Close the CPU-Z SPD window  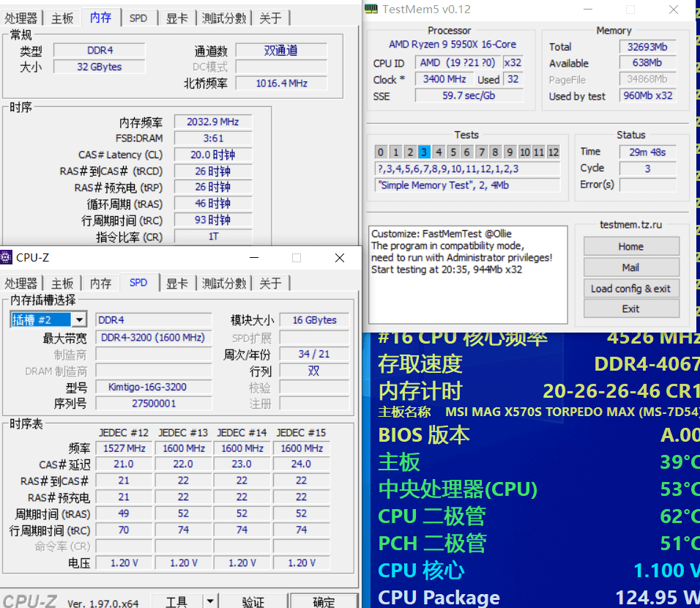339,258
